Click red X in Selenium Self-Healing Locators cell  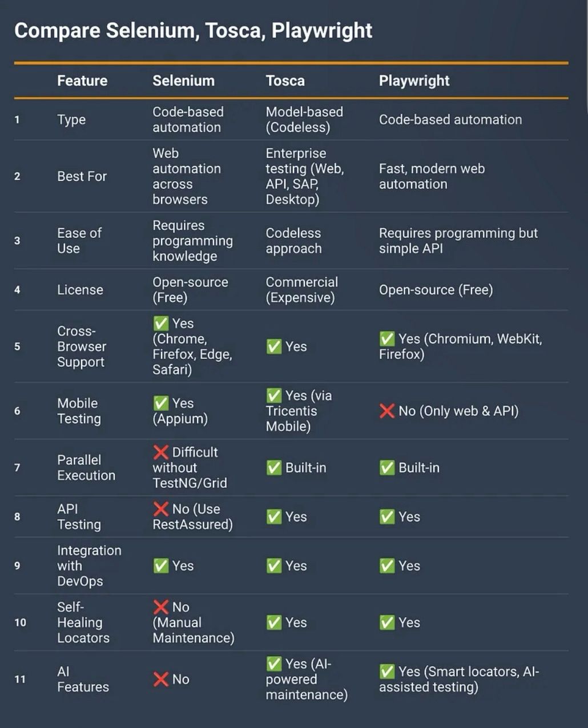point(161,607)
